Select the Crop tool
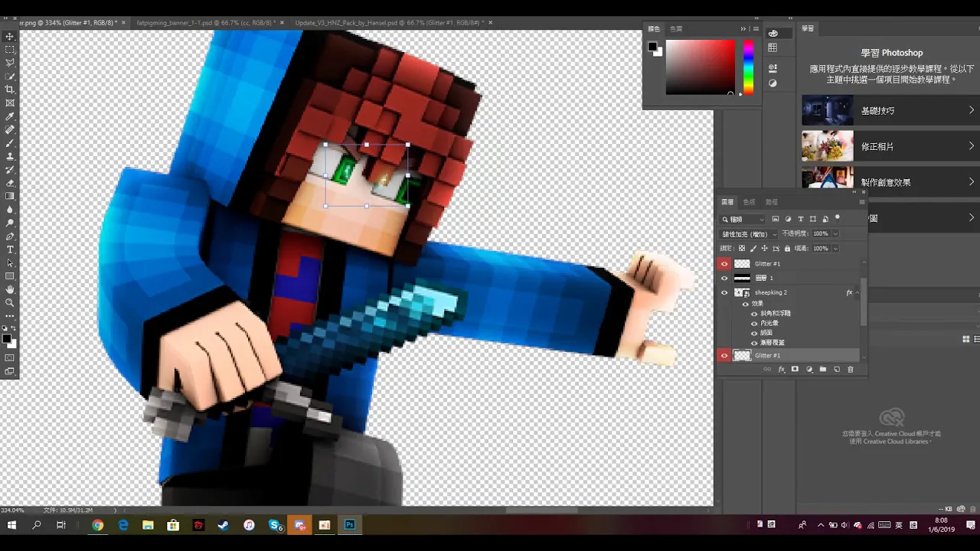This screenshot has height=551, width=980. 10,90
